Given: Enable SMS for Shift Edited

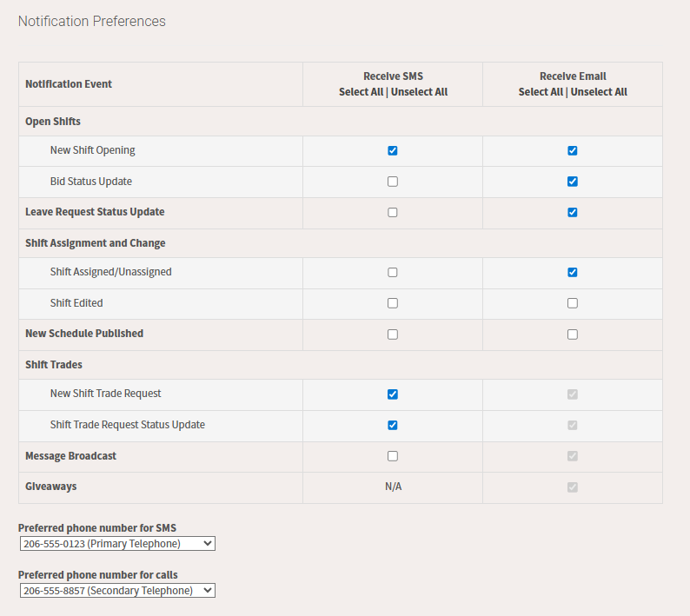Looking at the screenshot, I should click(393, 303).
